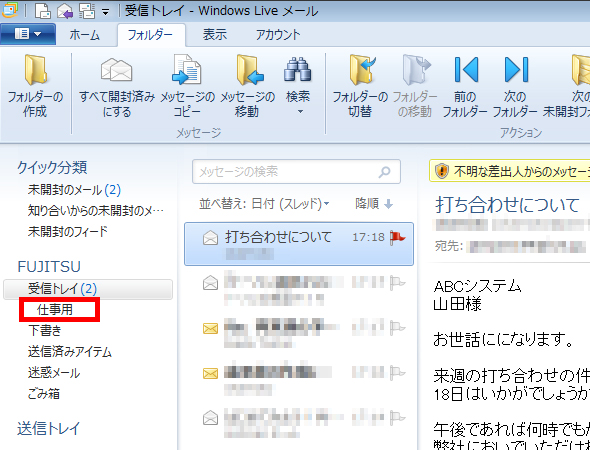Open 知り合いからの未開封のメ… quick view

[x=96, y=211]
